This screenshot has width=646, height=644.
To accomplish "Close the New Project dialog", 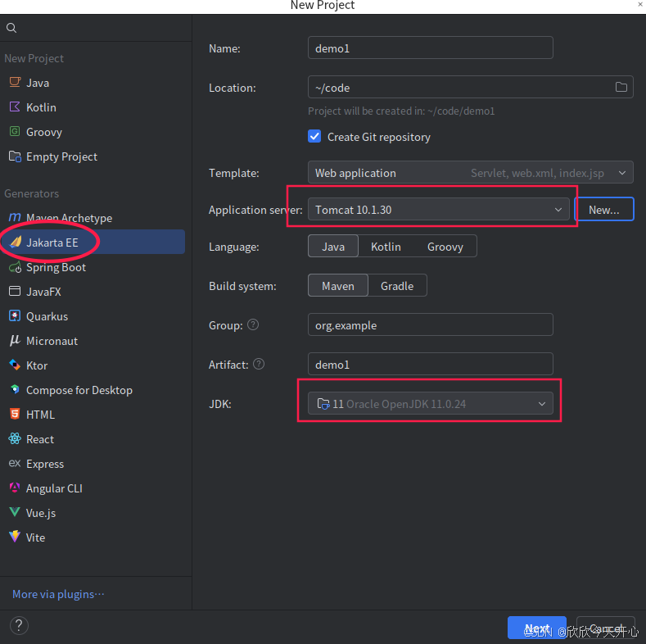I will point(640,5).
